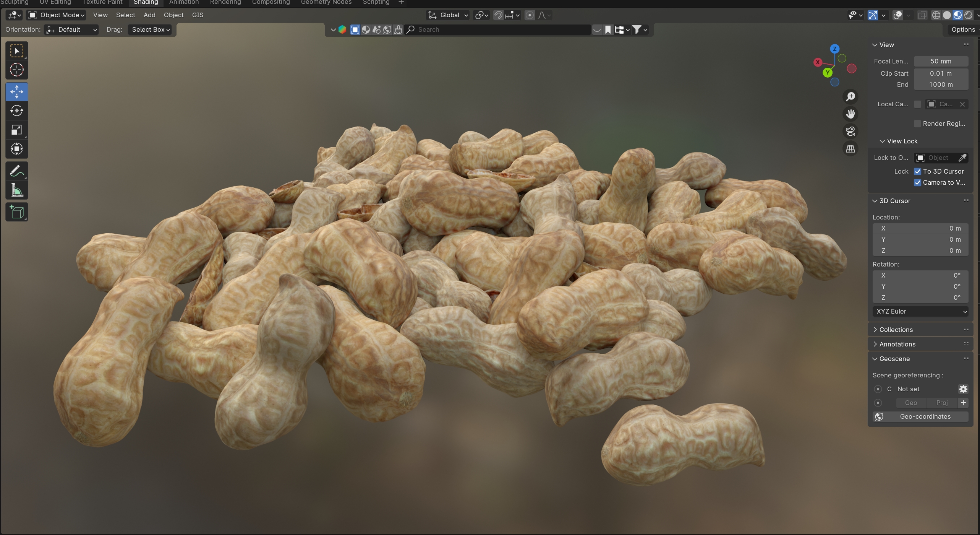Click the Focal Length value field
The height and width of the screenshot is (535, 980).
click(x=941, y=61)
